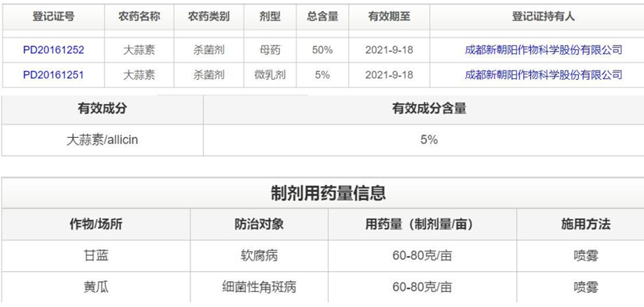Select the 有效成分含量 header cell
Image resolution: width=644 pixels, height=307 pixels.
[x=429, y=109]
